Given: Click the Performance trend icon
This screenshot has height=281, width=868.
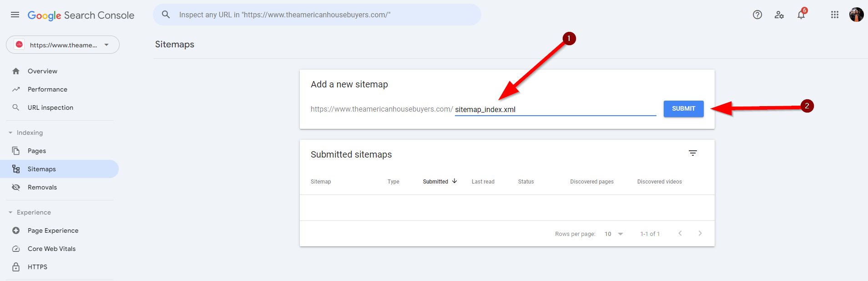Looking at the screenshot, I should point(16,89).
